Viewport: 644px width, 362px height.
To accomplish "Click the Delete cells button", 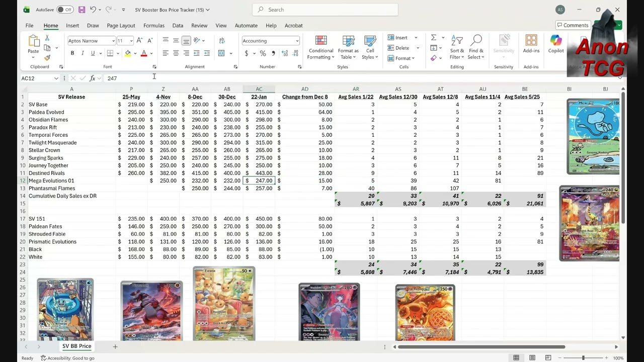I will click(x=398, y=48).
